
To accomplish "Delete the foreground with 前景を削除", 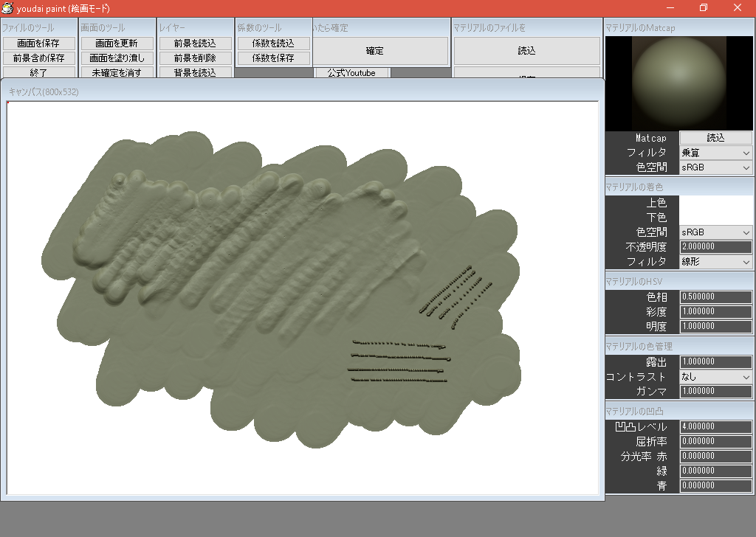I will click(195, 58).
